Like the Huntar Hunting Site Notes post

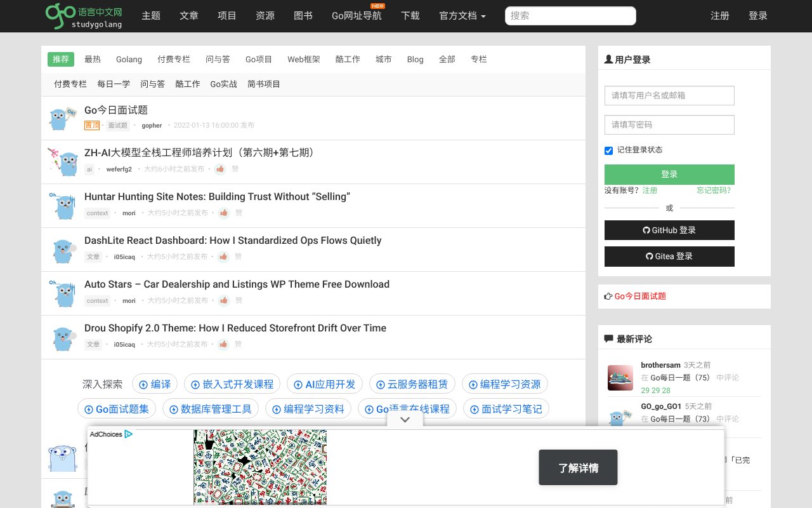point(224,213)
